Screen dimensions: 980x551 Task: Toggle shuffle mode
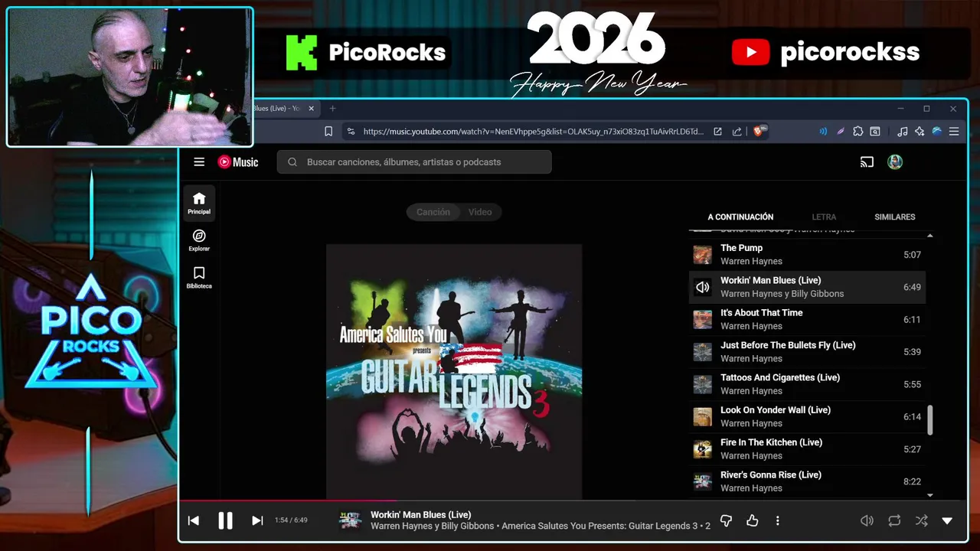pos(921,520)
